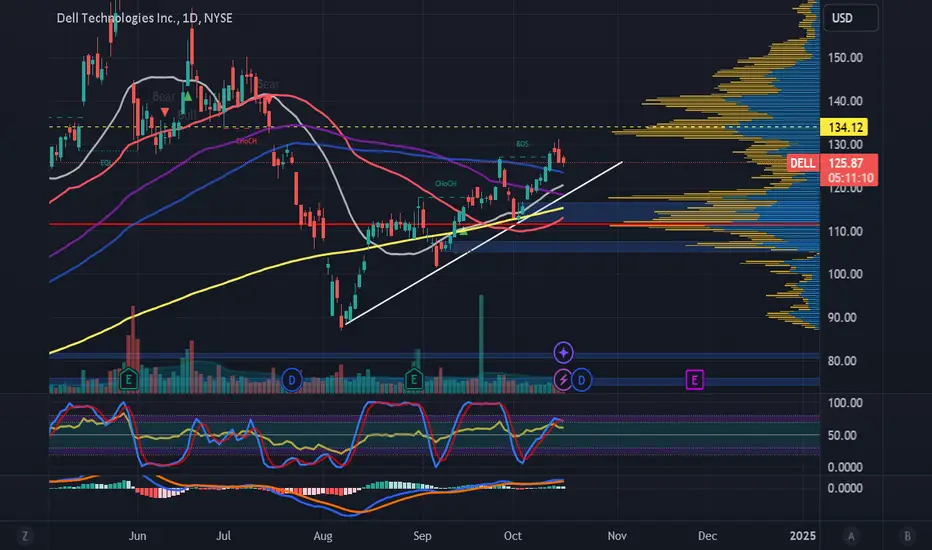The image size is (932, 550).
Task: Click 150.00 on the price axis
Action: [x=845, y=58]
